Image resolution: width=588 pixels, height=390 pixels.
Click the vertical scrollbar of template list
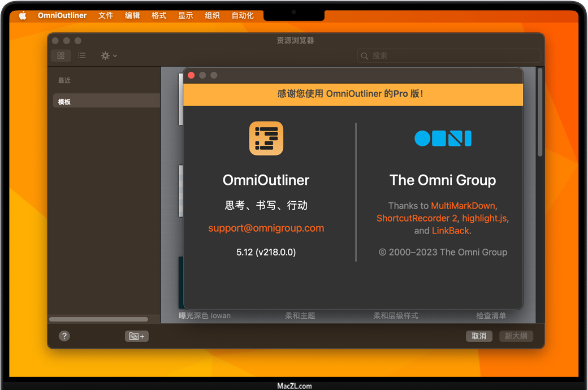[x=540, y=113]
